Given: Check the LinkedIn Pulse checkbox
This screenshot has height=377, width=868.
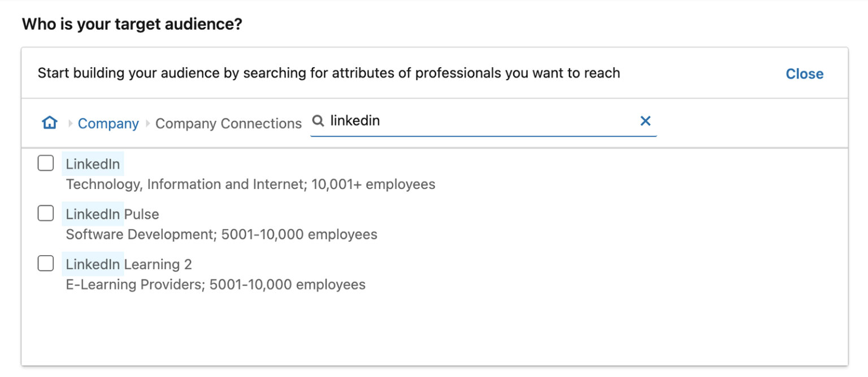Looking at the screenshot, I should click(45, 213).
